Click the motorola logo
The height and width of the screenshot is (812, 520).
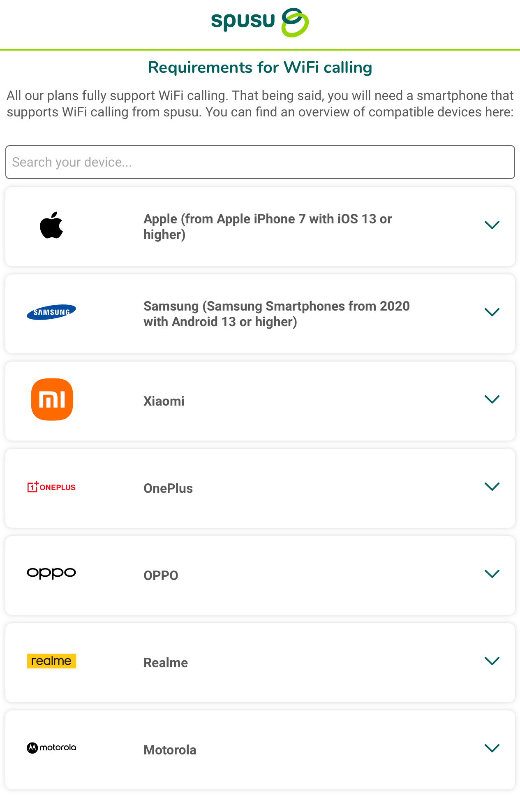(x=51, y=748)
